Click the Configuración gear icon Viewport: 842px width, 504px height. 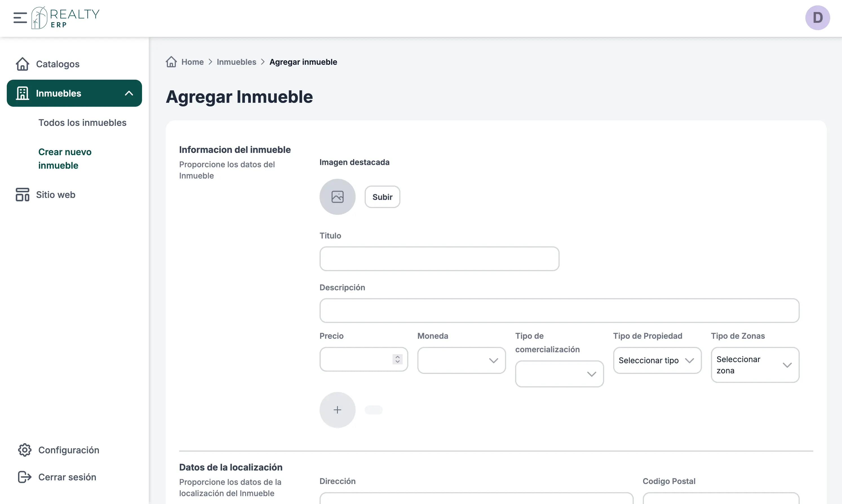25,450
